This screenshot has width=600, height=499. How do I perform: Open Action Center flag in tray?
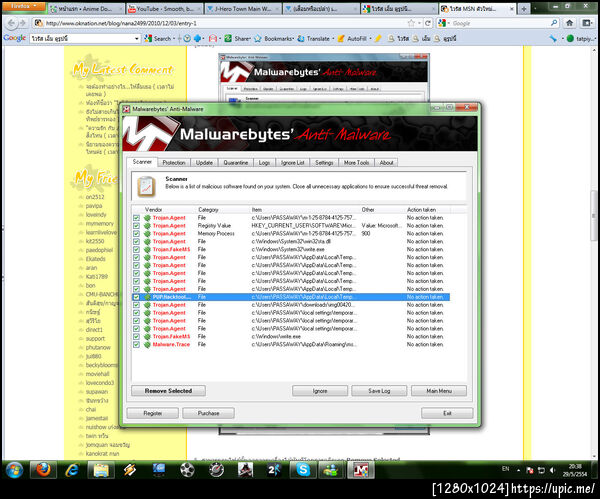coord(530,470)
